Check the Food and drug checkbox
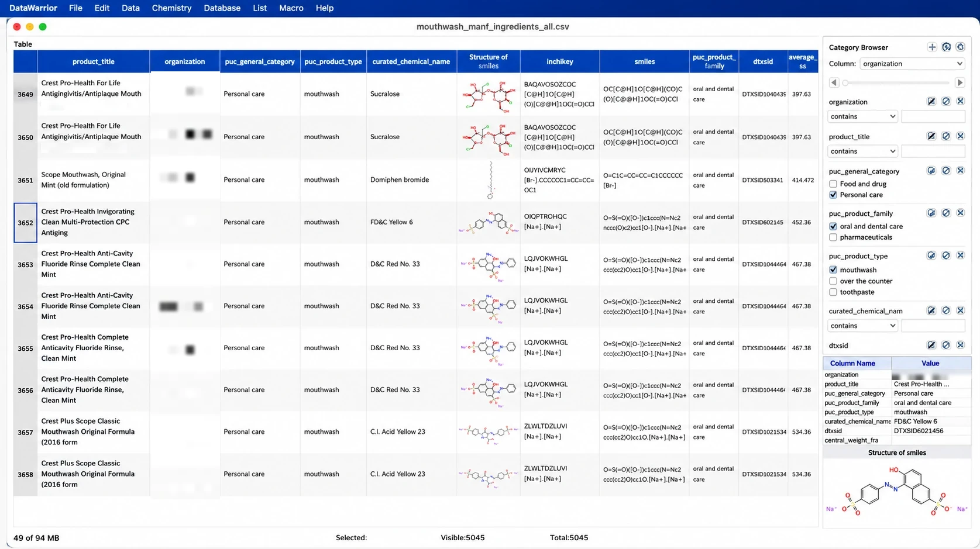The image size is (980, 549). pos(833,184)
